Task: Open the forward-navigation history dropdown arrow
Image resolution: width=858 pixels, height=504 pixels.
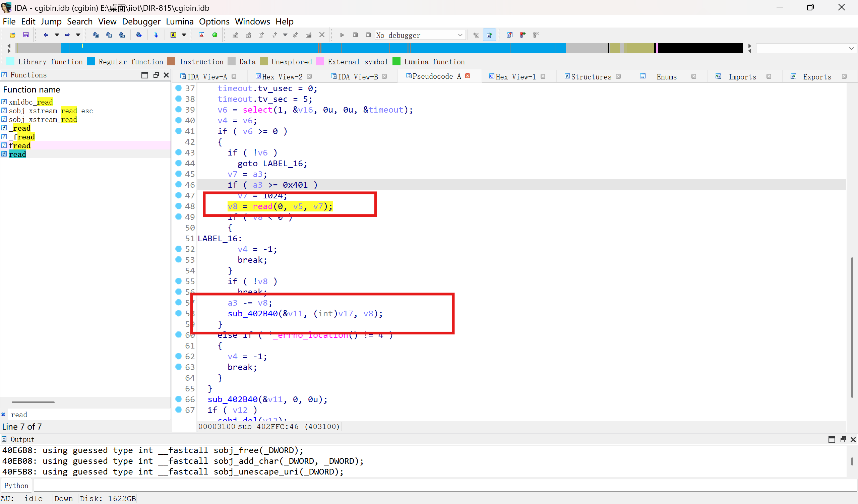Action: pos(78,35)
